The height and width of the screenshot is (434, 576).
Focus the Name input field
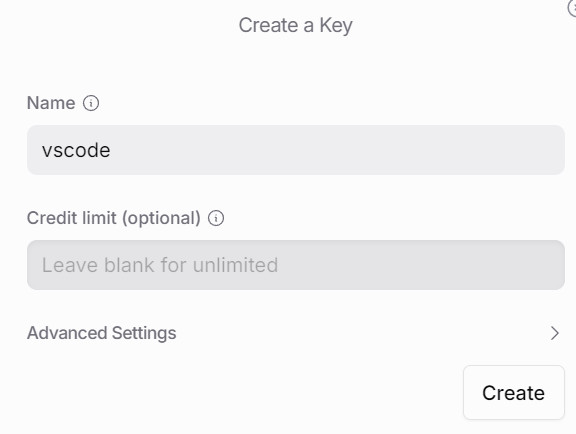pos(296,150)
